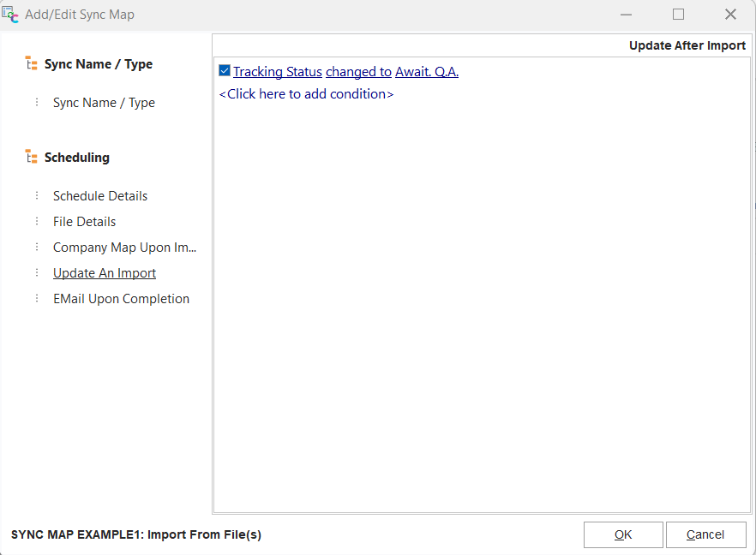Click the tree icon beside Scheduling heading
The height and width of the screenshot is (555, 756).
tap(32, 158)
